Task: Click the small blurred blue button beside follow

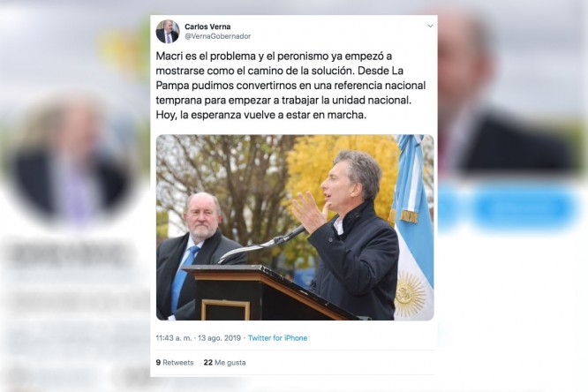Action: pos(449,209)
